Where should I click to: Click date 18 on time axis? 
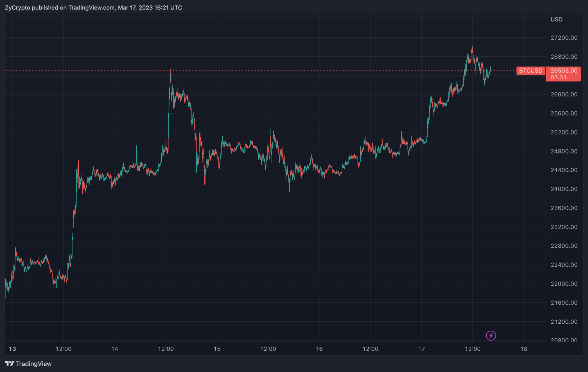[x=524, y=349]
